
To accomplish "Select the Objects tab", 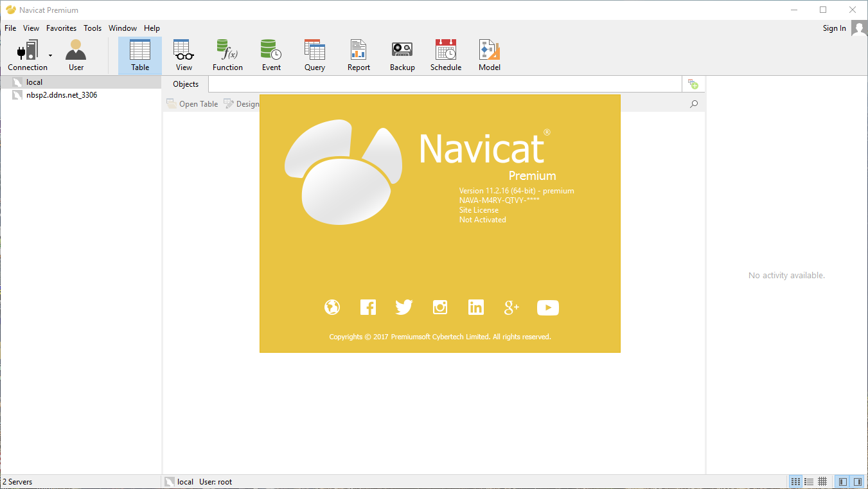I will [185, 84].
